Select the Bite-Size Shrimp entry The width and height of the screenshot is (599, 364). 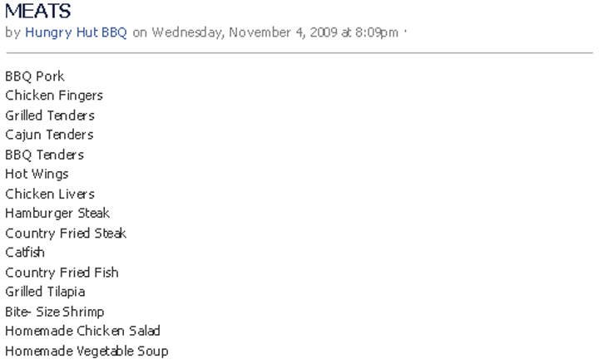[x=55, y=312]
